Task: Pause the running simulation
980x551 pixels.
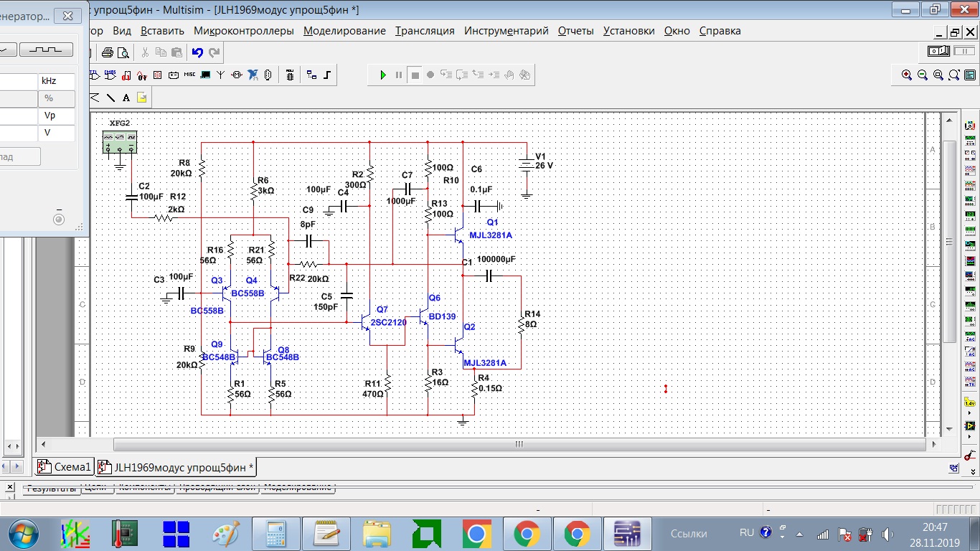Action: click(399, 75)
